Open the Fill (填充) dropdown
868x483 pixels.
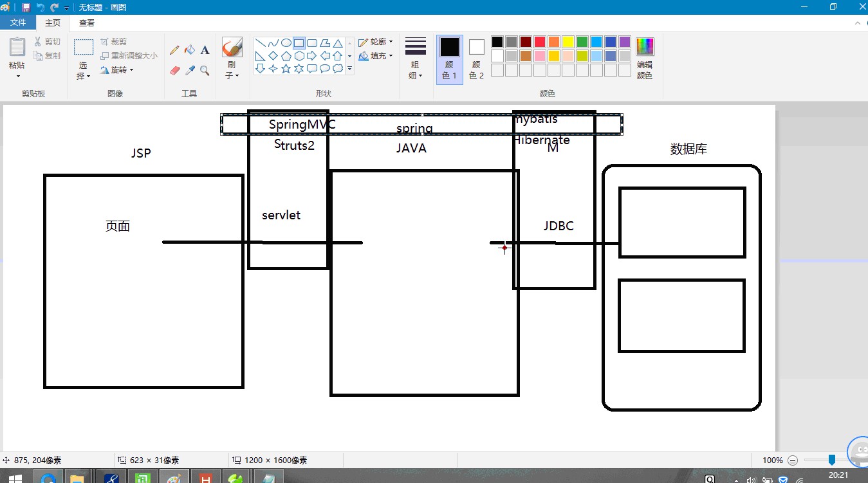376,56
